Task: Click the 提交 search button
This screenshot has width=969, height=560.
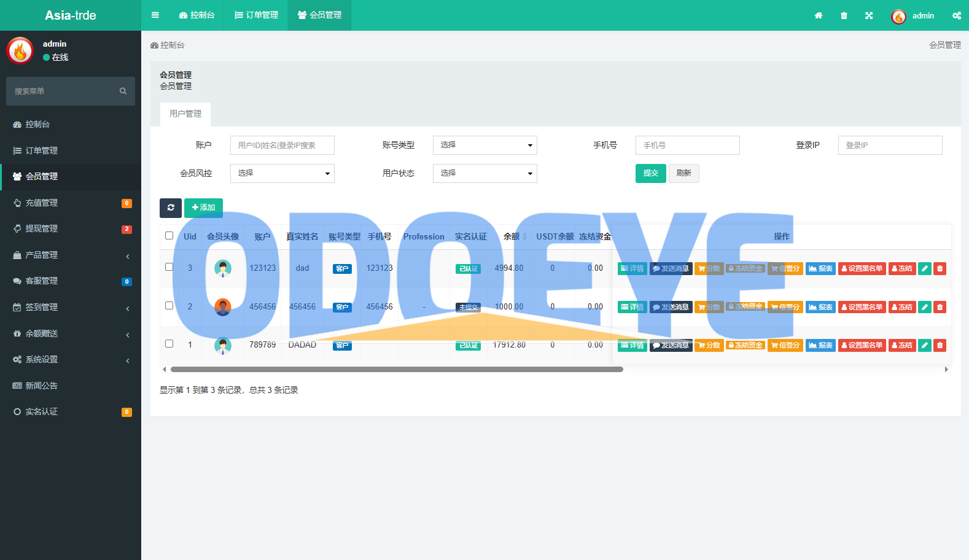Action: pyautogui.click(x=651, y=173)
